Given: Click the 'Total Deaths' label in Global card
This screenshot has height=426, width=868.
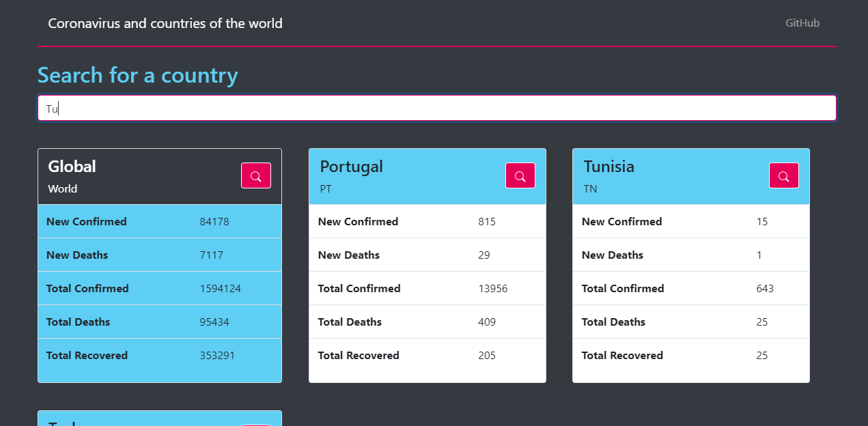Looking at the screenshot, I should tap(78, 322).
